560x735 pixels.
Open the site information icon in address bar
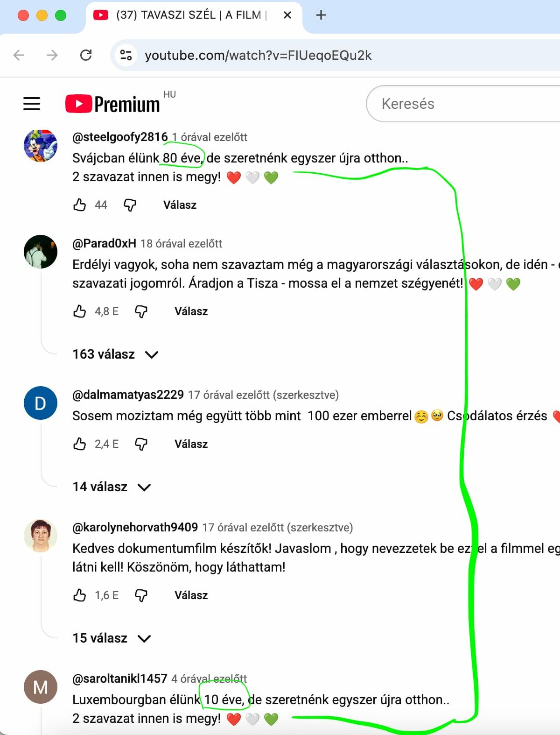click(x=126, y=55)
